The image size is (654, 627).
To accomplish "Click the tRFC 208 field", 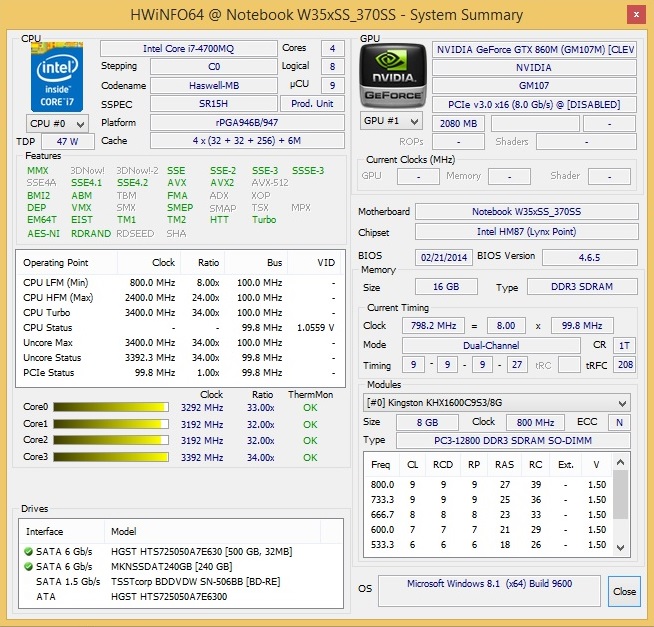I will (x=624, y=365).
